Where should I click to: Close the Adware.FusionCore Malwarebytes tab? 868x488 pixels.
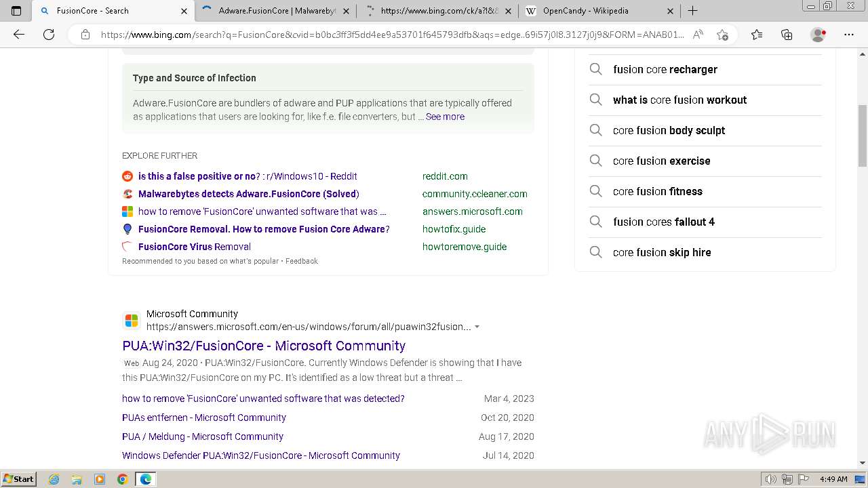point(346,11)
